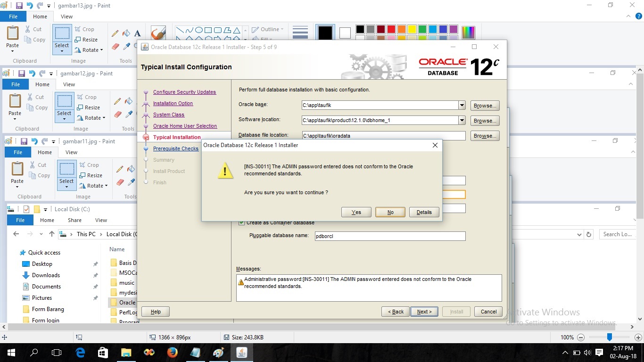
Task: Open the Edit colors rainbow icon
Action: [468, 33]
